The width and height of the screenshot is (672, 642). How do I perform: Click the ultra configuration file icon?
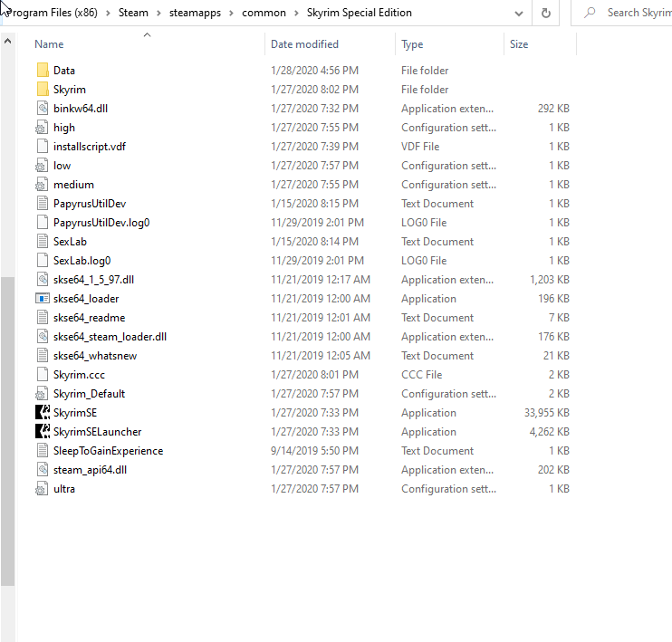tap(43, 489)
